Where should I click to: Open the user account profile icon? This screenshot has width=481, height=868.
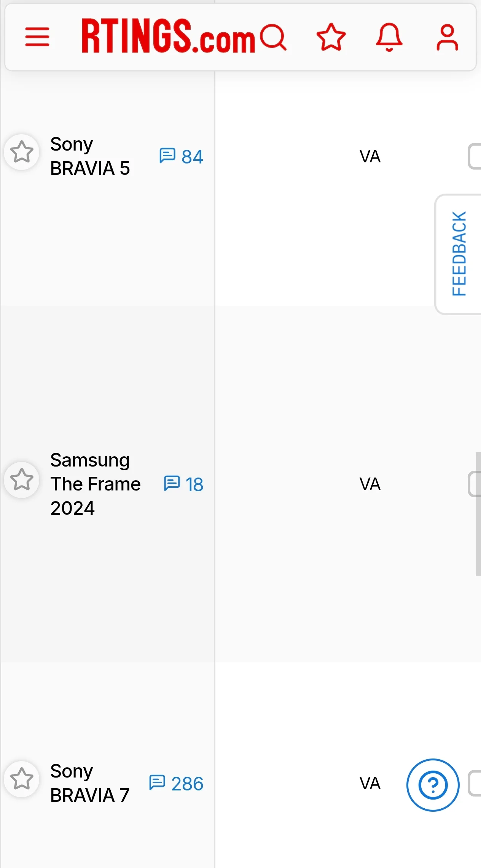tap(447, 37)
